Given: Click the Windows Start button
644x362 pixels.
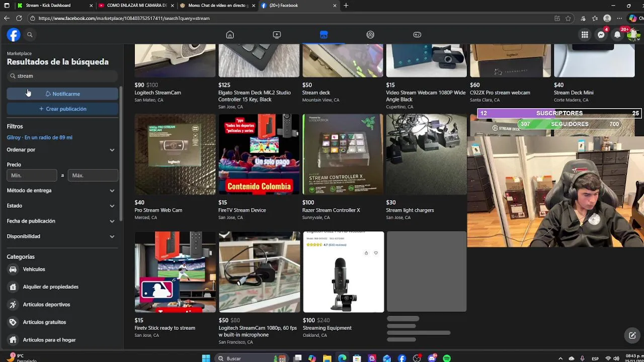Looking at the screenshot, I should [206, 358].
